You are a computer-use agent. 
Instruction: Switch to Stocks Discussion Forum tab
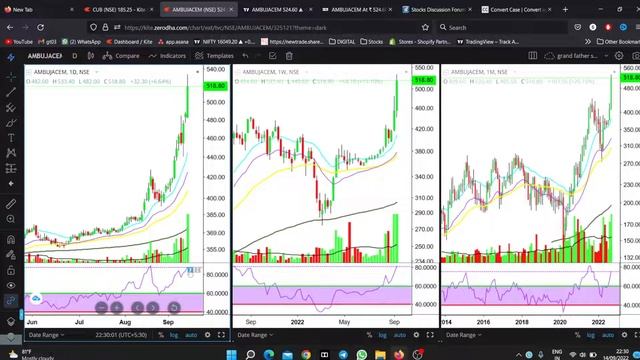436,9
